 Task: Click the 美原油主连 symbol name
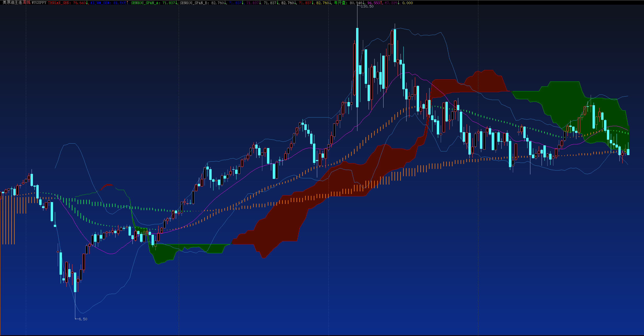(x=12, y=3)
